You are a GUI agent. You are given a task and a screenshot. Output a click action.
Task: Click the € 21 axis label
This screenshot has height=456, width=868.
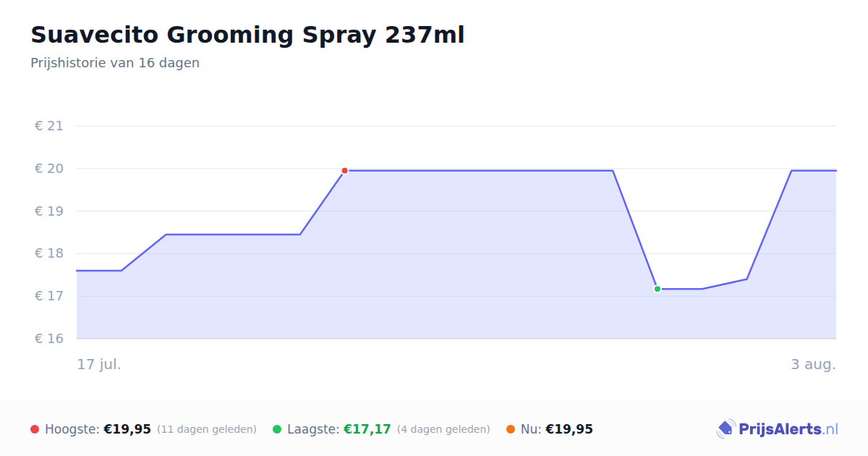click(49, 126)
